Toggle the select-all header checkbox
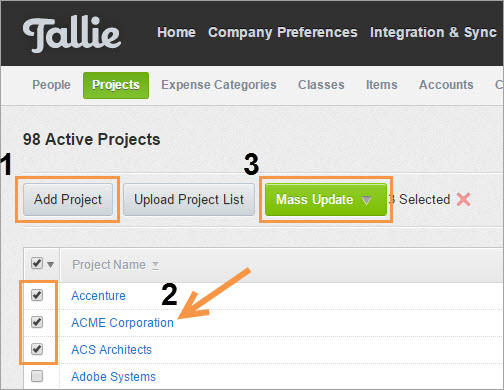 [37, 263]
